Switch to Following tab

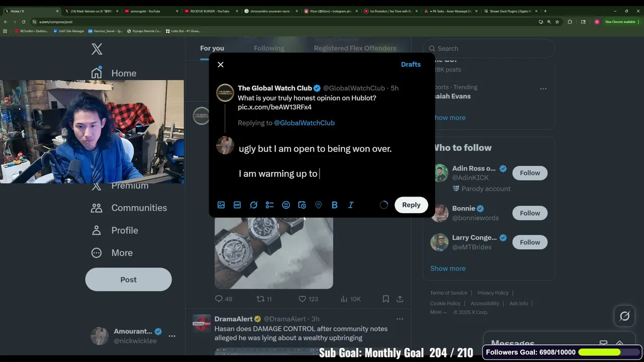[x=269, y=48]
